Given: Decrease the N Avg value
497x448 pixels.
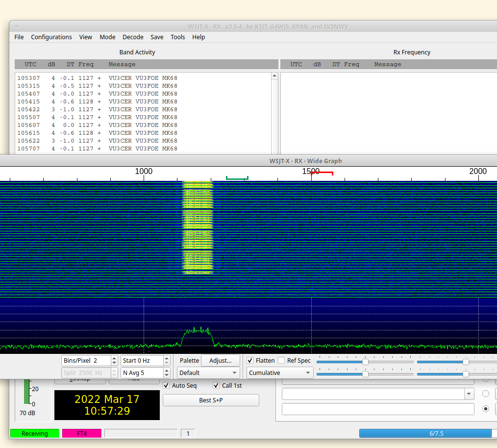Looking at the screenshot, I should 167,375.
